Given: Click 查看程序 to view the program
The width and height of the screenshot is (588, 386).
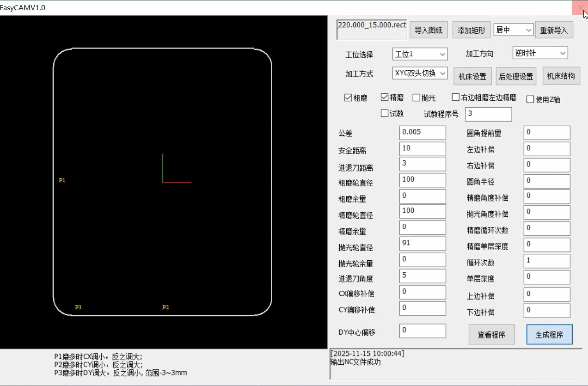Looking at the screenshot, I should 491,334.
